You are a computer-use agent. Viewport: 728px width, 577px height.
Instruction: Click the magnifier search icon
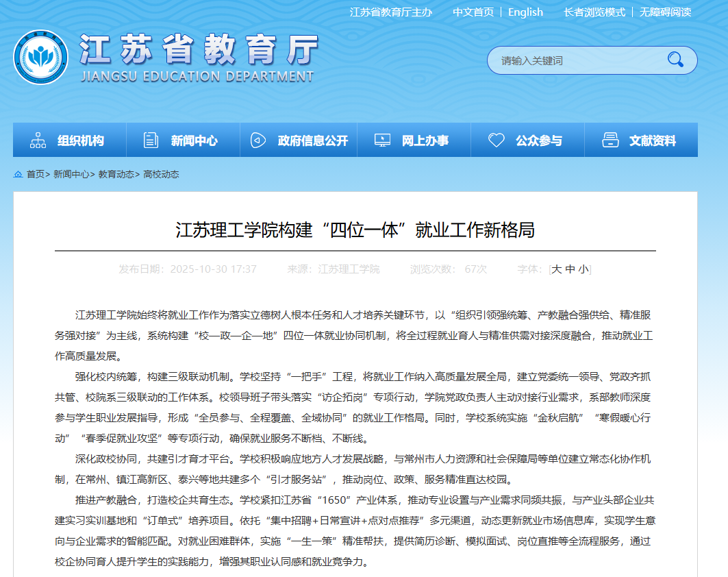(x=675, y=60)
